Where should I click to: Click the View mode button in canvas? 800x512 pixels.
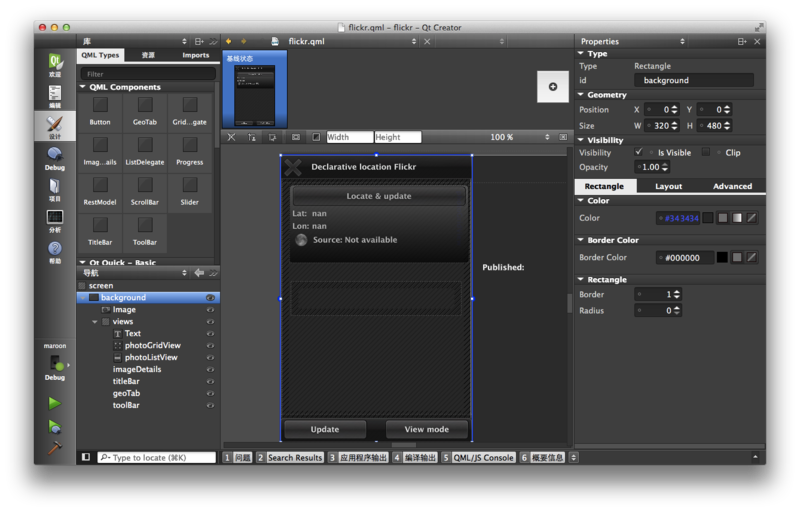[427, 429]
